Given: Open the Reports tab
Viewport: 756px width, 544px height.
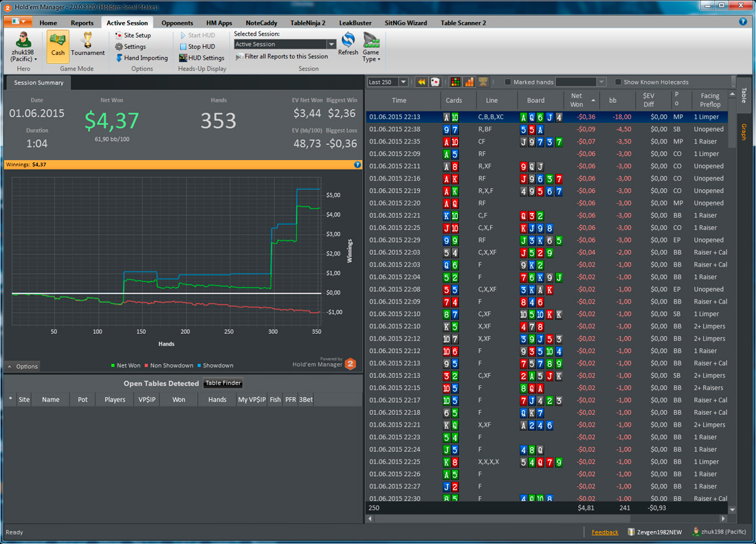Looking at the screenshot, I should 82,23.
